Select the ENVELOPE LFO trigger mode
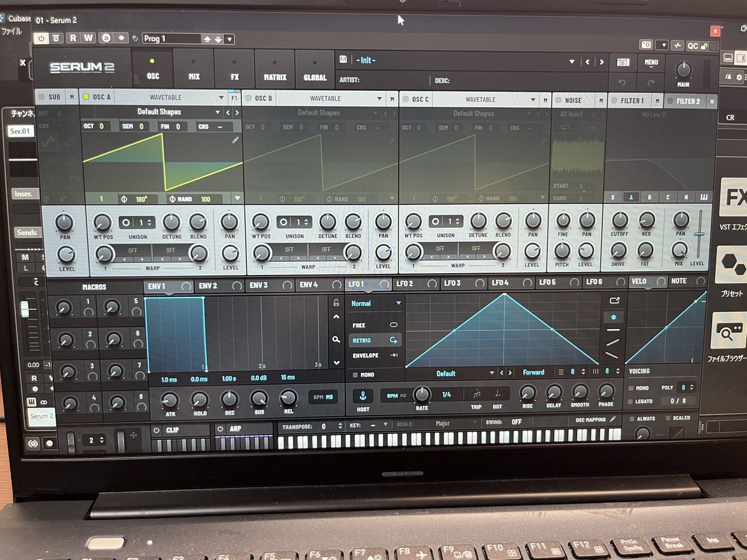The width and height of the screenshot is (747, 560). click(x=375, y=355)
